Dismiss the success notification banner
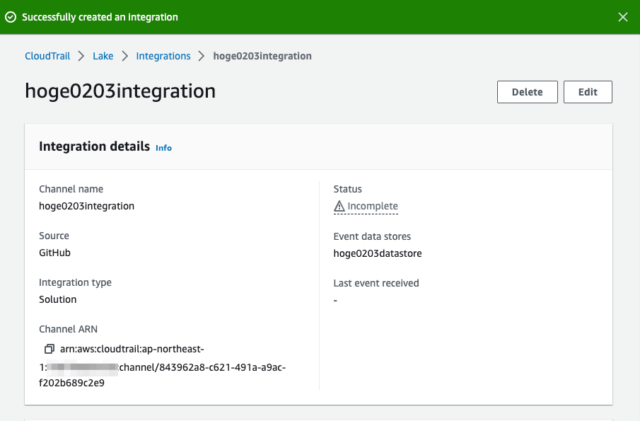640x421 pixels. (622, 17)
